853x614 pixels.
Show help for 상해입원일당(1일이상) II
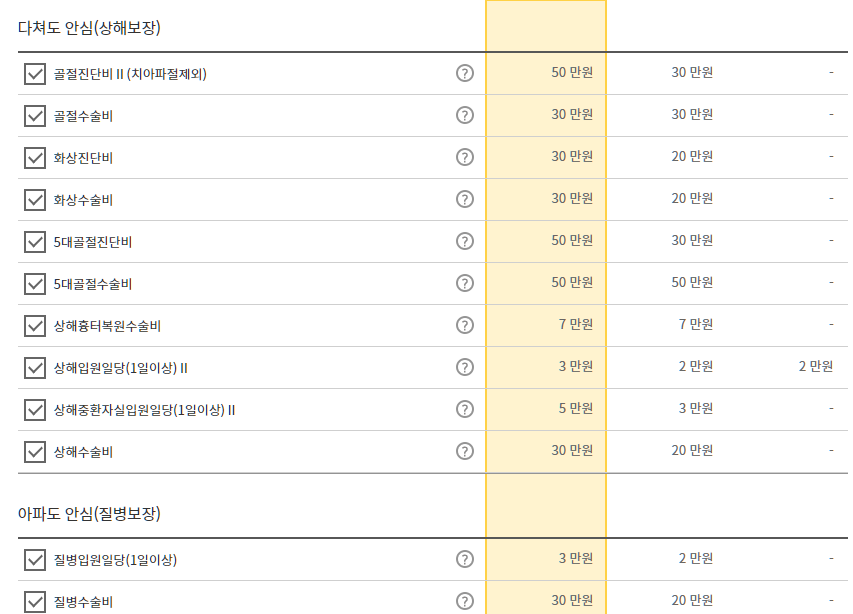[x=465, y=367]
